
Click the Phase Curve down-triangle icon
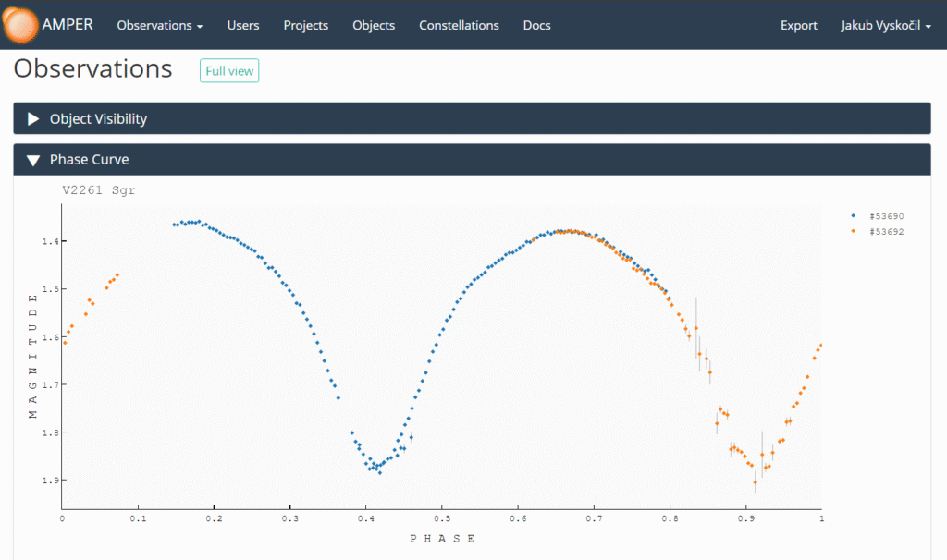pyautogui.click(x=33, y=160)
